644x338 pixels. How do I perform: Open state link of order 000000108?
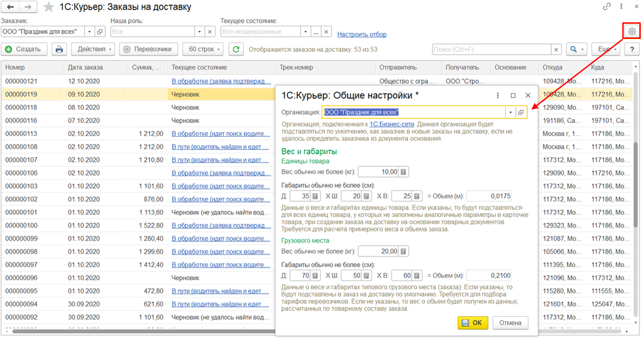(x=220, y=147)
